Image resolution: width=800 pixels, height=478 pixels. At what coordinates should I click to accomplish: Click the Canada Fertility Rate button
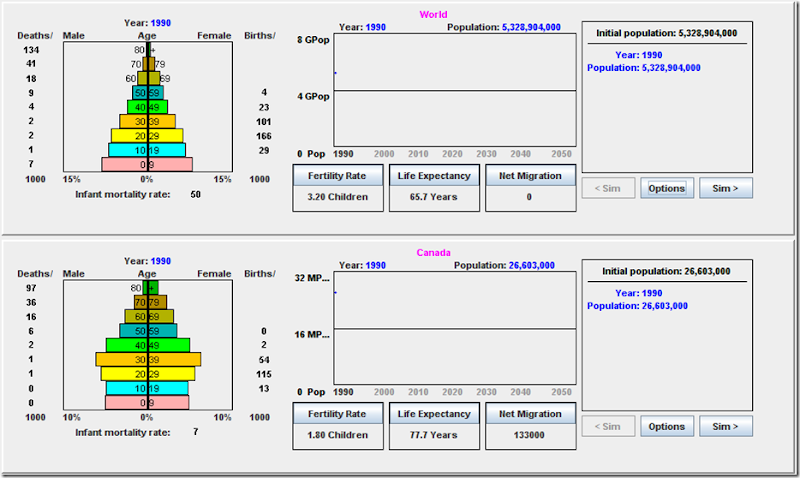pyautogui.click(x=338, y=414)
